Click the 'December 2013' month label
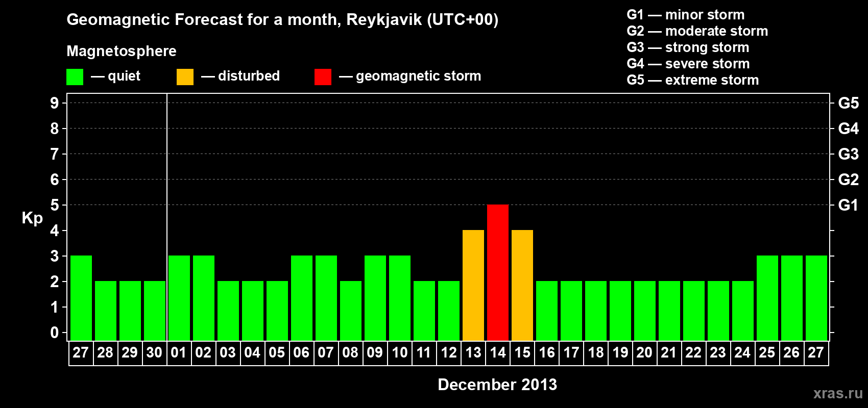Screen dimensions: 868x408 [497, 385]
